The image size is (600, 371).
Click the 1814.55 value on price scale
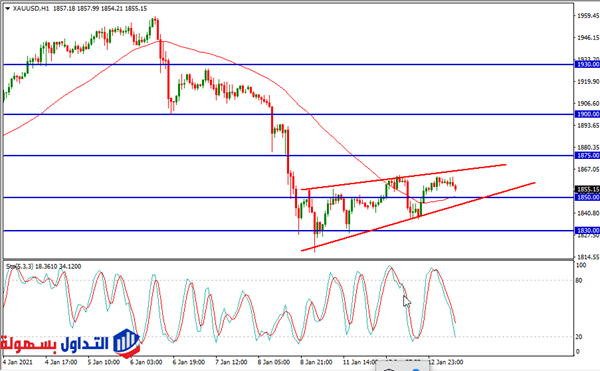[x=588, y=257]
